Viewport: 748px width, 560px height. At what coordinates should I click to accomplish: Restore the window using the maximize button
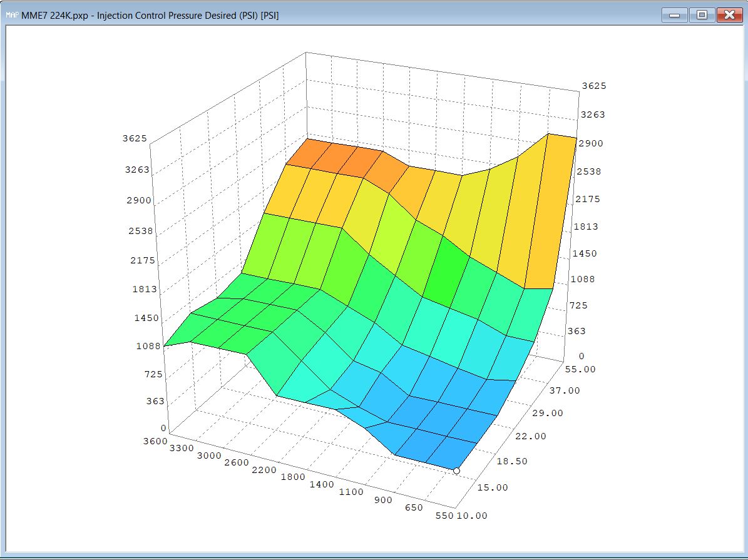pyautogui.click(x=702, y=14)
